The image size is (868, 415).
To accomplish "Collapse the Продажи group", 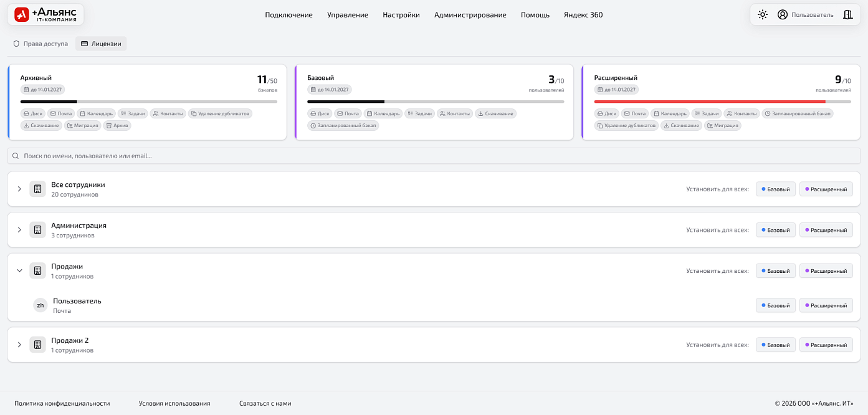I will 19,270.
